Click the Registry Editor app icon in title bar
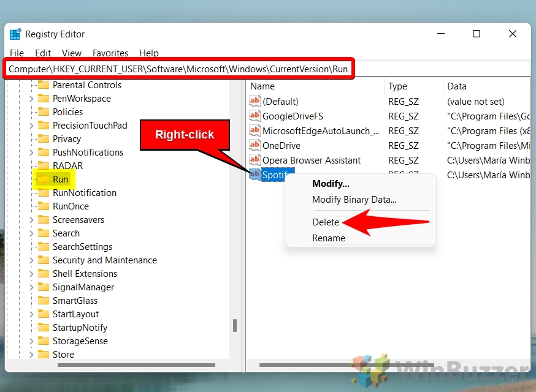Image resolution: width=536 pixels, height=392 pixels. coord(15,34)
